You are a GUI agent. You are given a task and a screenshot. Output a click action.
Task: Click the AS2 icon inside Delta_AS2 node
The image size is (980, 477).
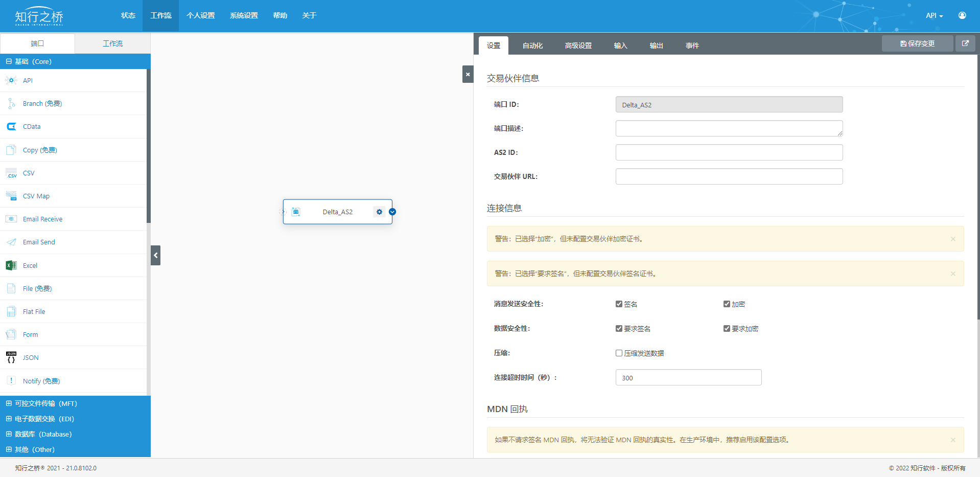296,212
